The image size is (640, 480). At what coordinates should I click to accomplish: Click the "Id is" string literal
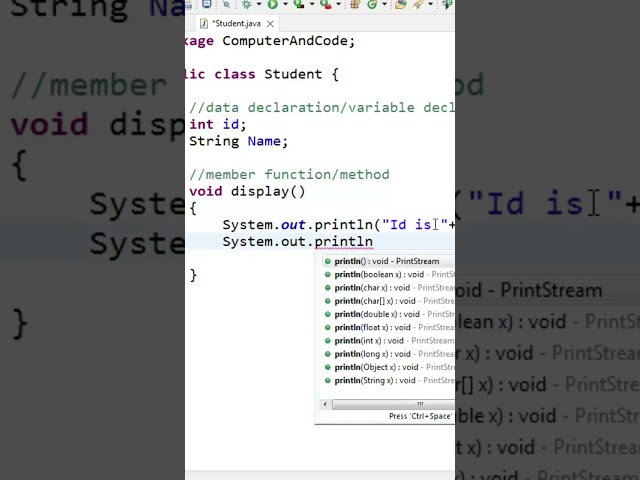[415, 225]
